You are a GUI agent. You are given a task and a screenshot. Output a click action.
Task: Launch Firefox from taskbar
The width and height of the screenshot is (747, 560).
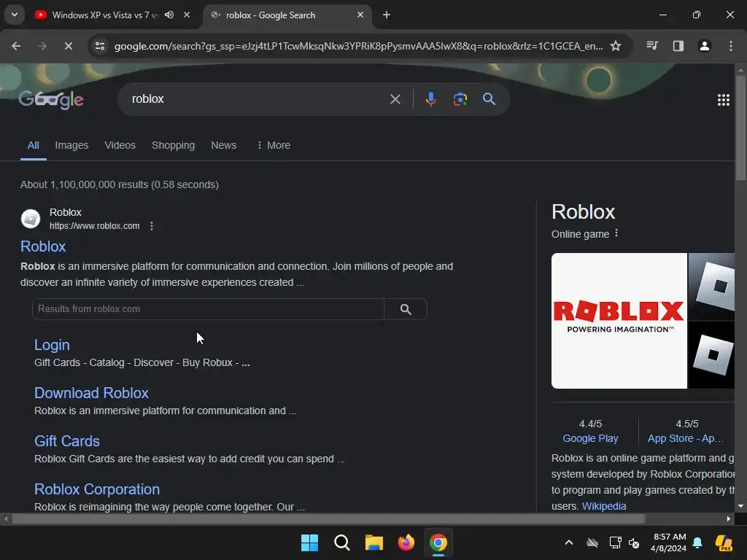[406, 542]
